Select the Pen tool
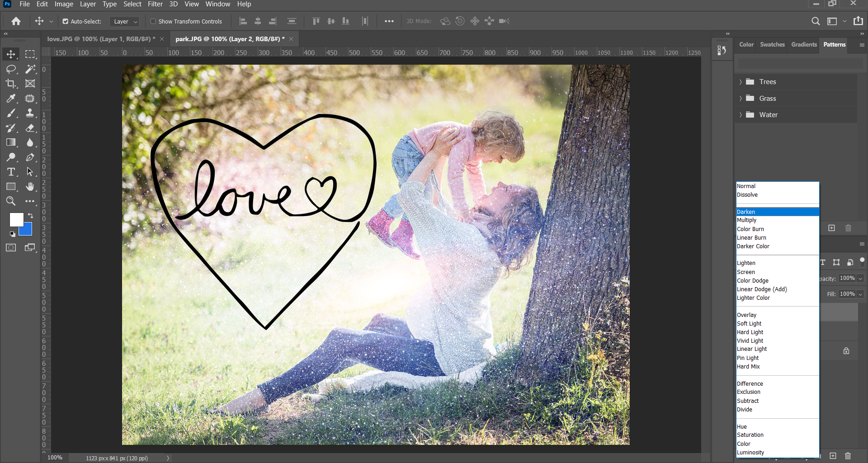The height and width of the screenshot is (463, 868). (30, 157)
